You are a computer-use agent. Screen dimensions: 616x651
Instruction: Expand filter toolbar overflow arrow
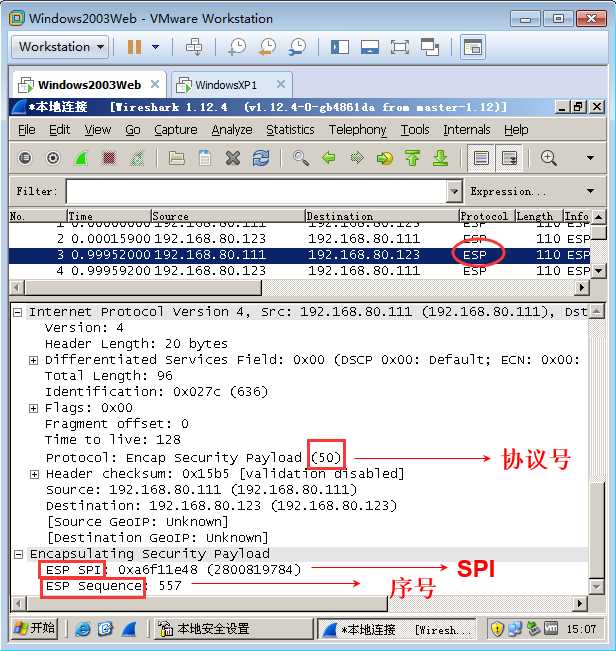click(x=590, y=191)
